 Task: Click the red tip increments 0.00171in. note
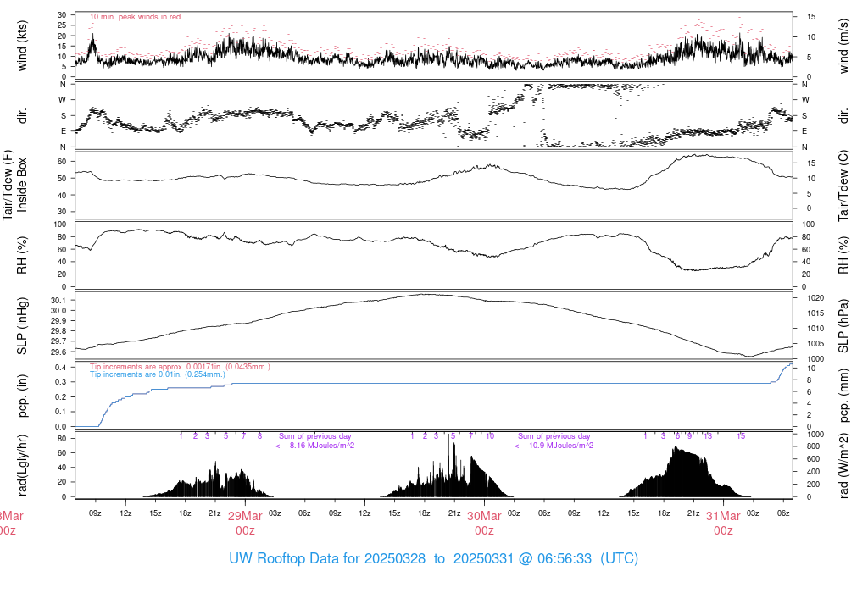(x=180, y=366)
